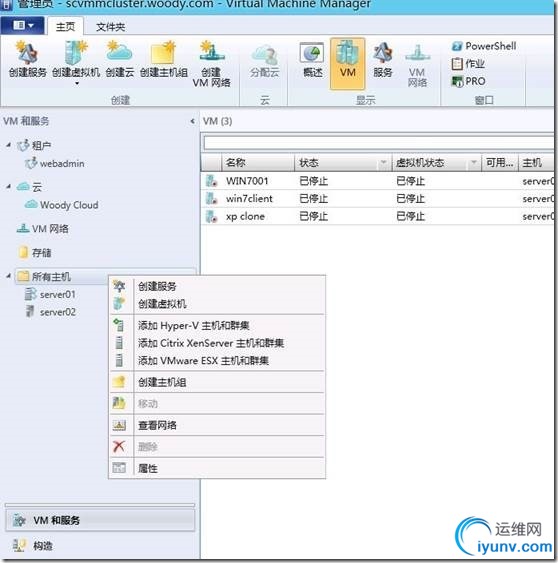This screenshot has height=563, width=558.
Task: Open the 作业 window
Action: (x=468, y=64)
